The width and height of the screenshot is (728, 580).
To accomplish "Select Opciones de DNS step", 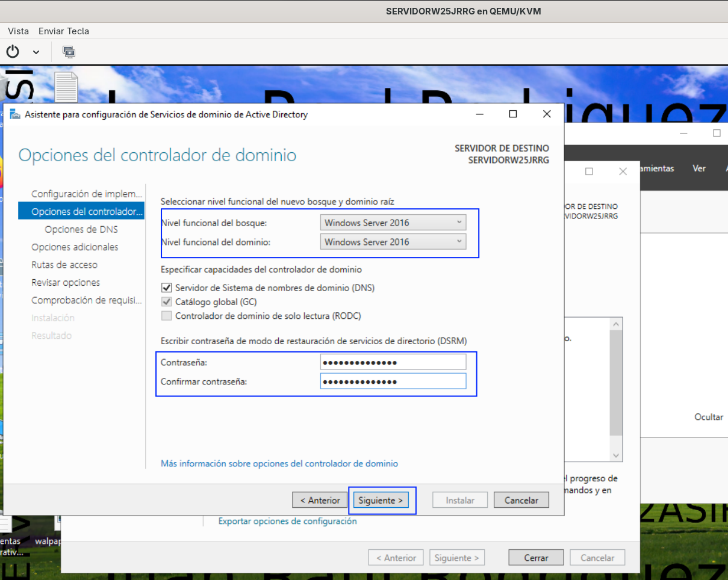I will (x=81, y=229).
